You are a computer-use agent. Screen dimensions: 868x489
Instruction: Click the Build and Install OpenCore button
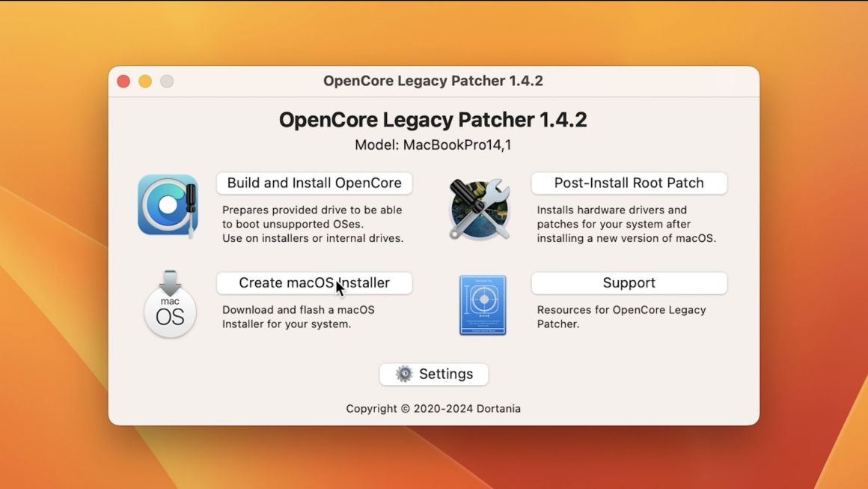tap(314, 183)
